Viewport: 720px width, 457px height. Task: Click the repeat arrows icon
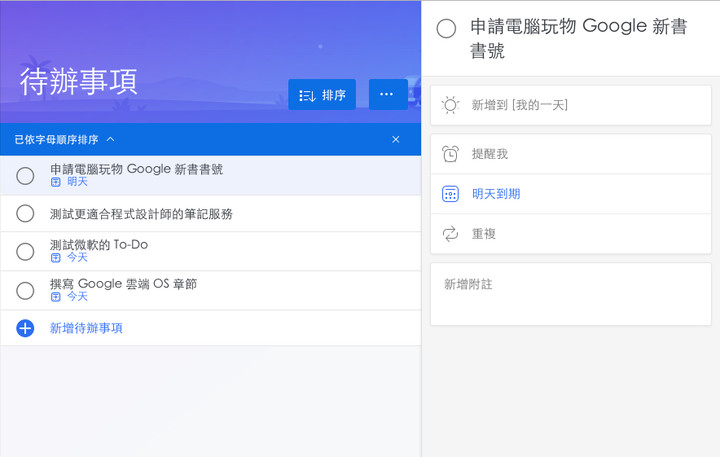coord(450,234)
